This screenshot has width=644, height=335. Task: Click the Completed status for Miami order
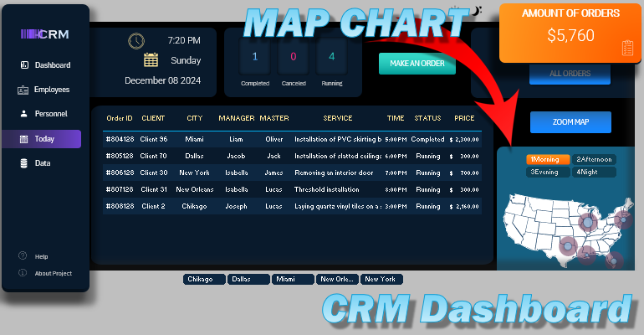[427, 139]
